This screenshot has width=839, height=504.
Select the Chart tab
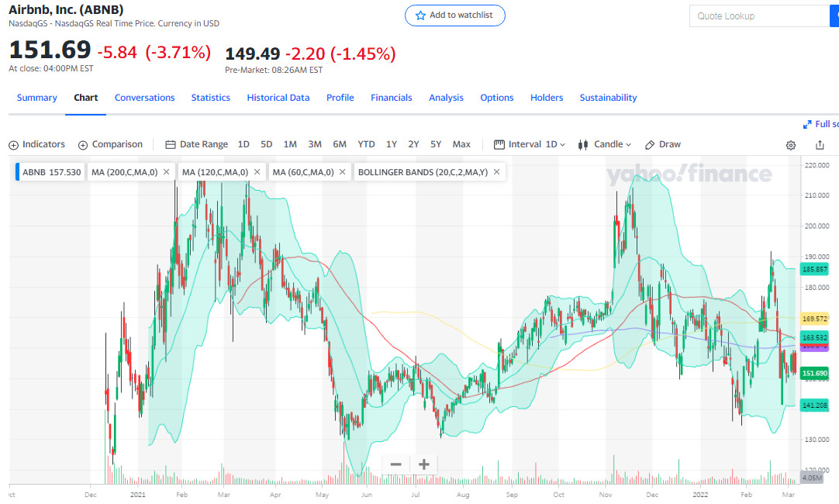(x=85, y=98)
